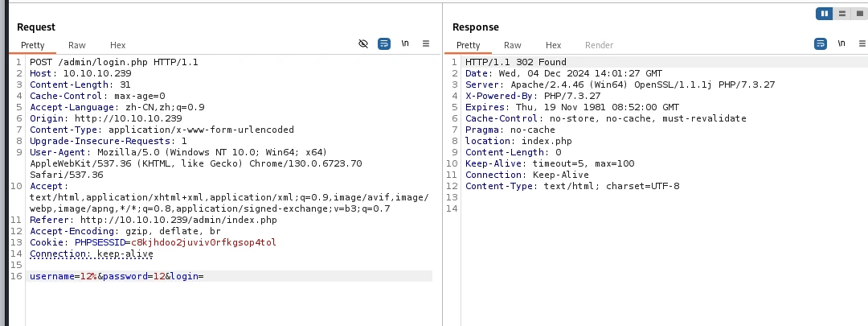Screen dimensions: 868x326
Task: Click the Upgrade-Insecure-Requests header
Action: [x=108, y=141]
